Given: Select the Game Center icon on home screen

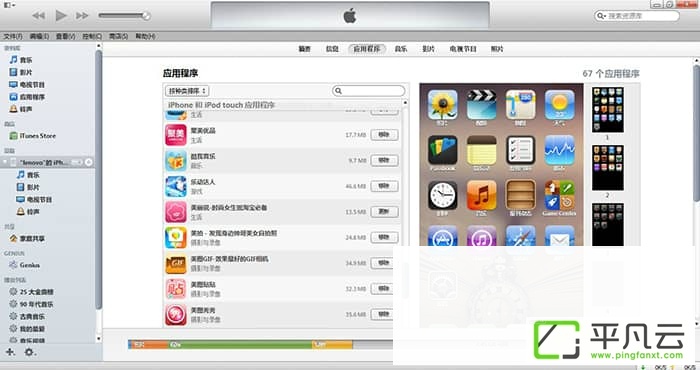Looking at the screenshot, I should [x=559, y=195].
